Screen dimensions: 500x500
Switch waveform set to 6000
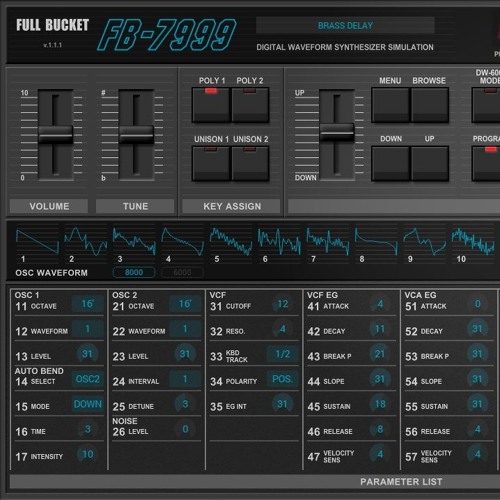182,272
